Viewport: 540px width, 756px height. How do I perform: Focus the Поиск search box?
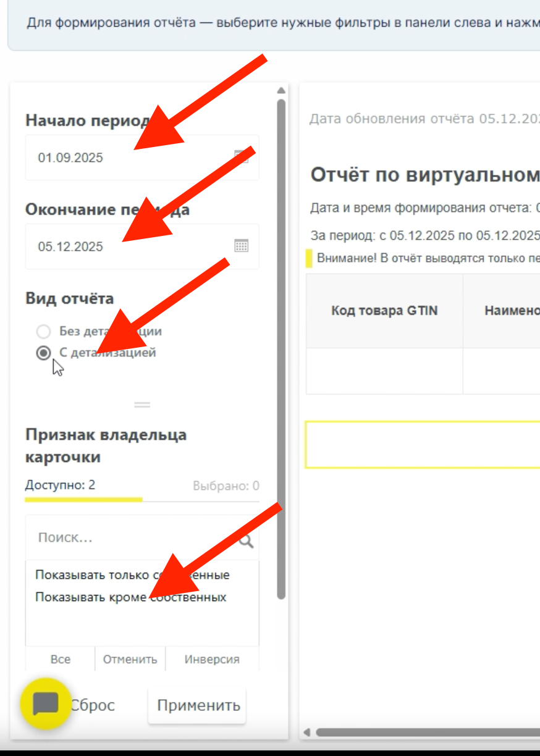tap(130, 538)
